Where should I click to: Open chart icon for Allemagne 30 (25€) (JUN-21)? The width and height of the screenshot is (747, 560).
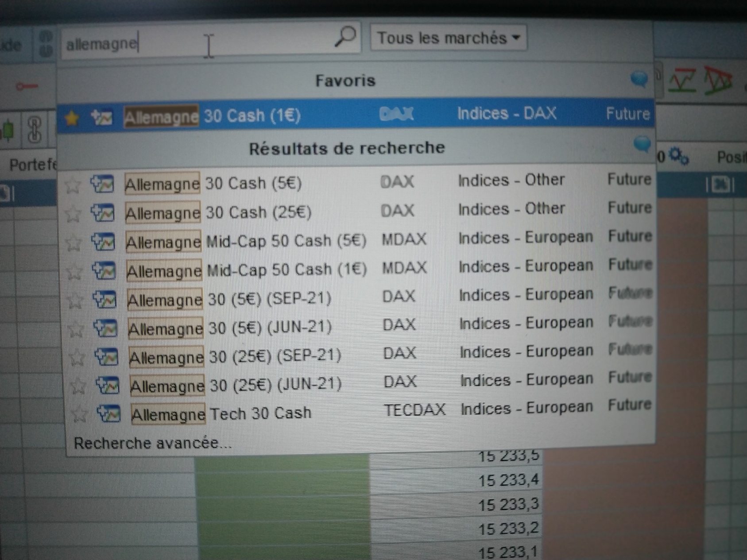[108, 385]
